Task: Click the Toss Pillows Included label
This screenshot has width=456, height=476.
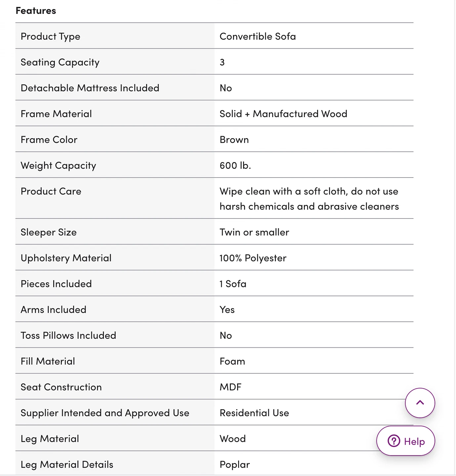Action: point(68,335)
